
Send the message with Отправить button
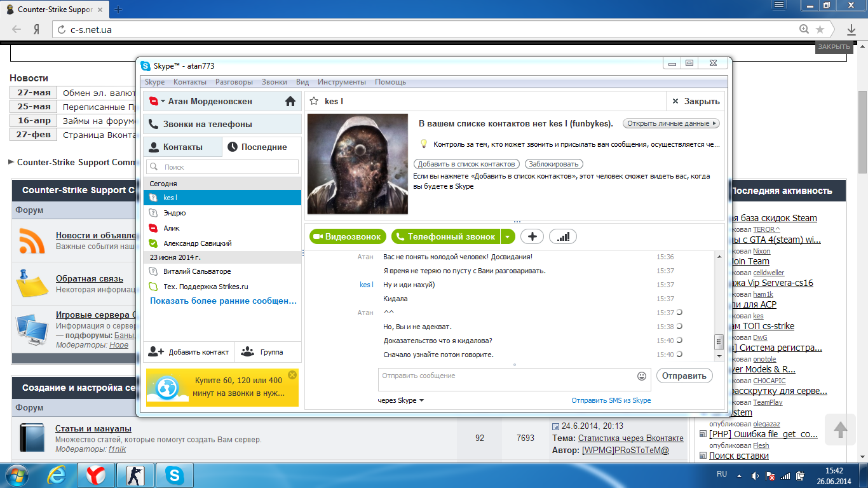point(684,376)
